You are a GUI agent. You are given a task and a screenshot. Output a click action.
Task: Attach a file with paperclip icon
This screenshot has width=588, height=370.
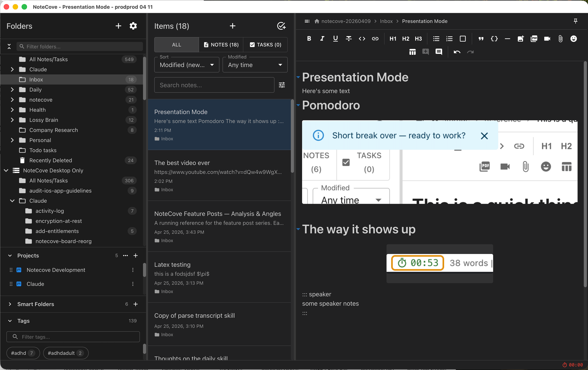pos(560,38)
